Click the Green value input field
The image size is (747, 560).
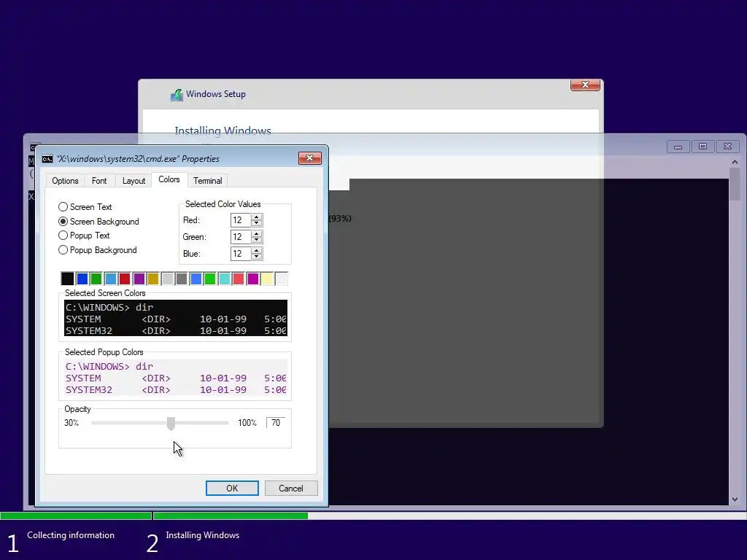click(x=241, y=237)
